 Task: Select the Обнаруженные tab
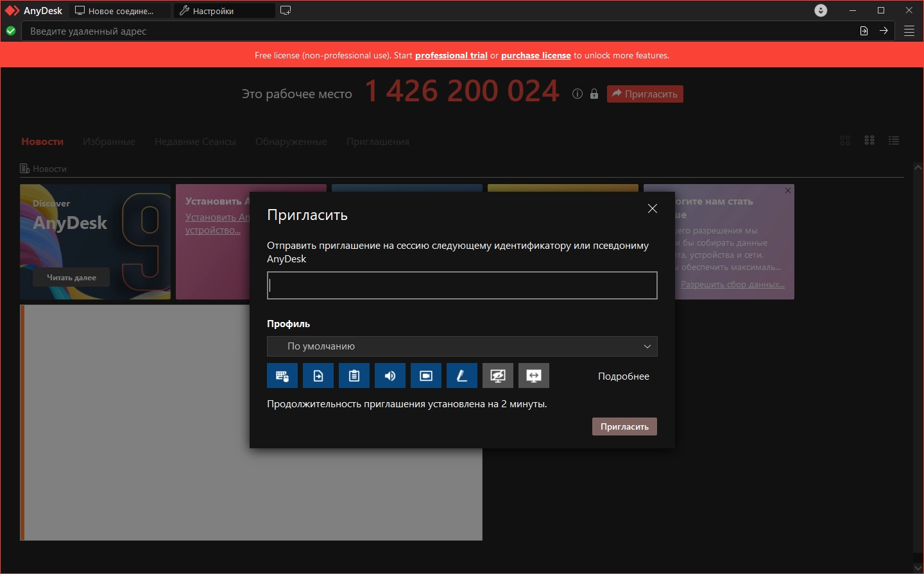291,142
